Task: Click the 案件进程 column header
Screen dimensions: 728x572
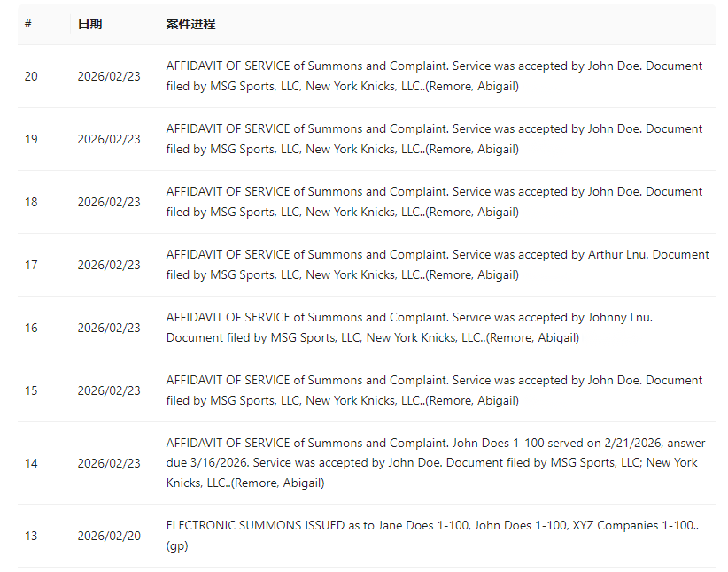Action: point(190,24)
